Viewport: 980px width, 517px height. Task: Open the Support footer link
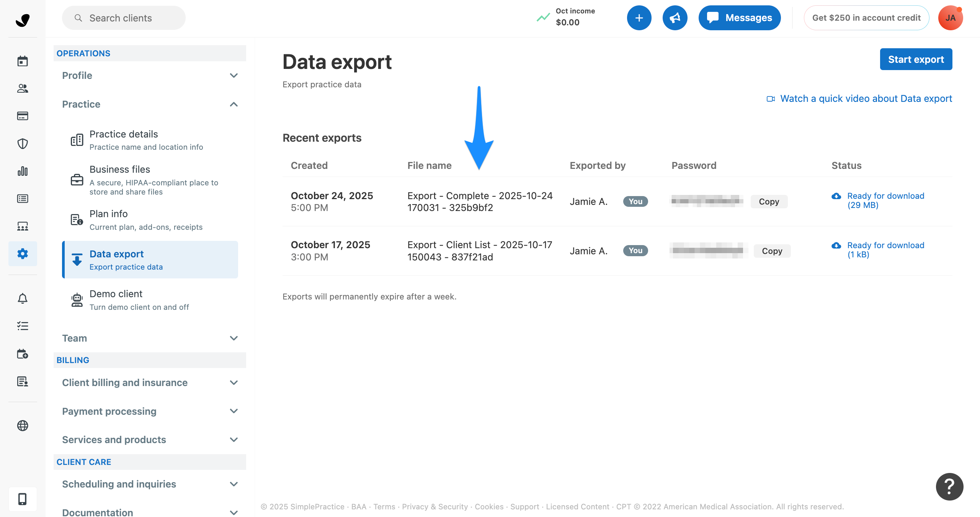524,507
